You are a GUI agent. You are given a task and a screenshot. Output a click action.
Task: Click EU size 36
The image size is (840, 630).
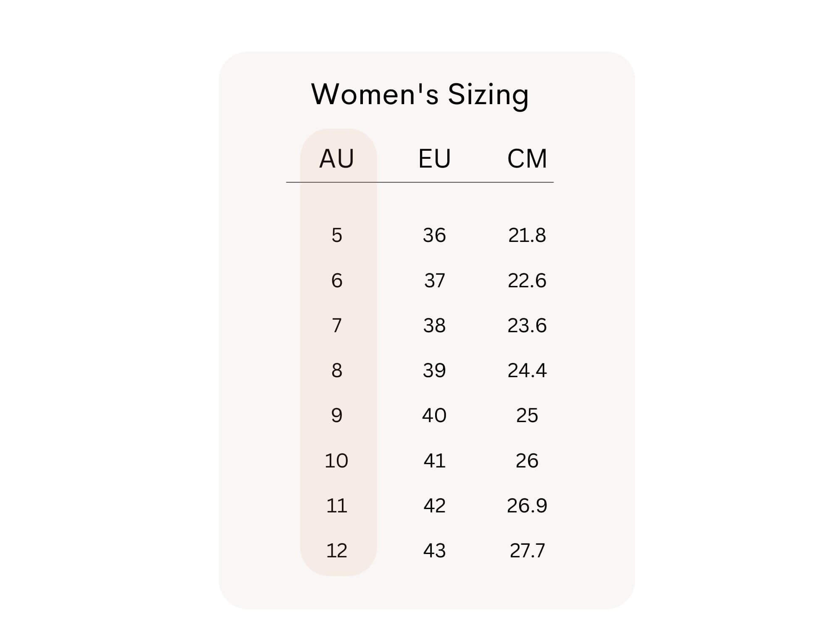[434, 235]
